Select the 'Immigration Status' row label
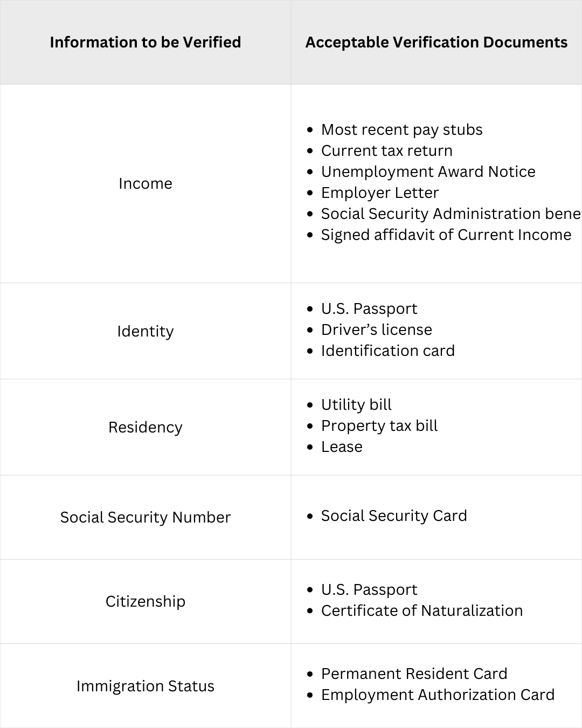This screenshot has height=728, width=582. 145,686
